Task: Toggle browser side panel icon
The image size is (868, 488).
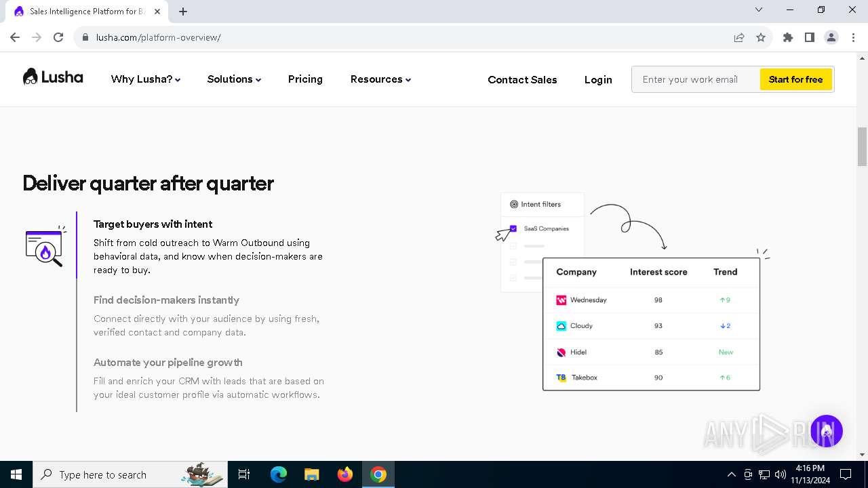Action: [810, 37]
